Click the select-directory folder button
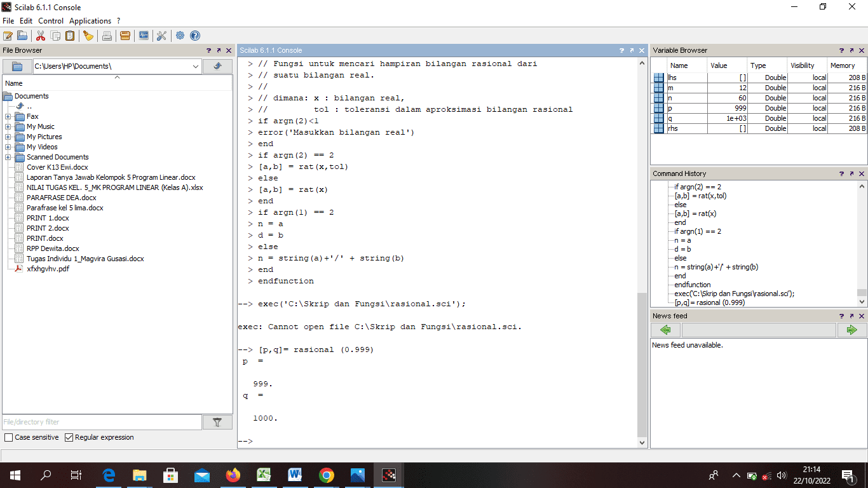The width and height of the screenshot is (868, 488). [x=17, y=66]
